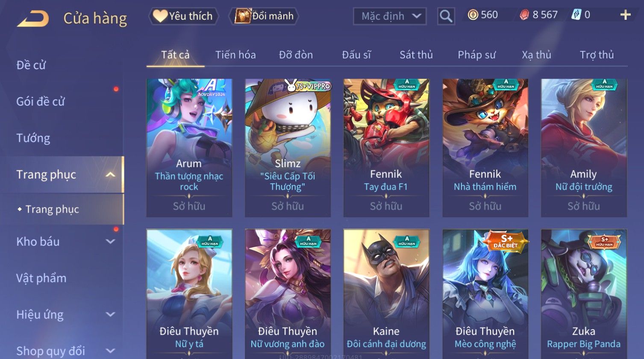
Task: Switch to the Pháp sư tab
Action: pos(476,55)
